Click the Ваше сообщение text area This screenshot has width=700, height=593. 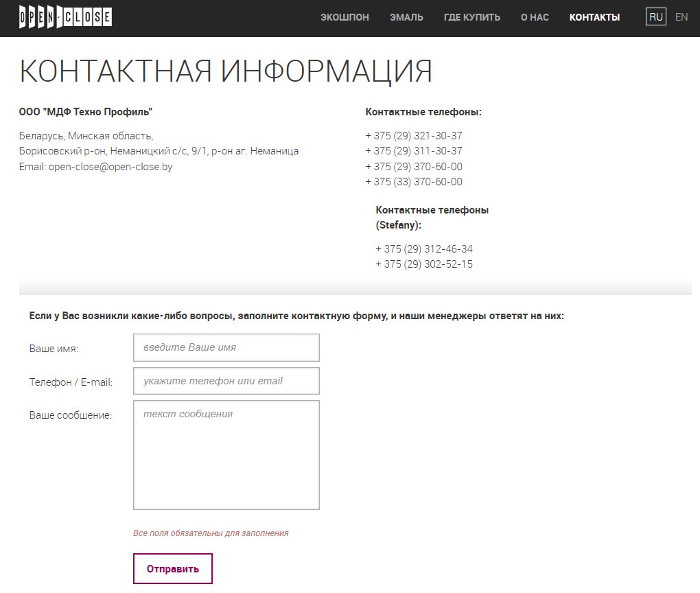point(226,455)
